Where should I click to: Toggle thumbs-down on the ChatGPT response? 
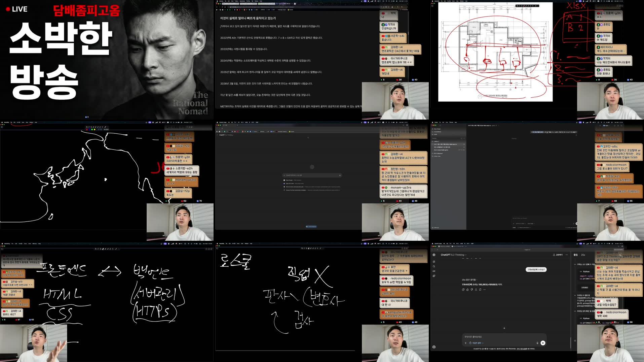[471, 290]
